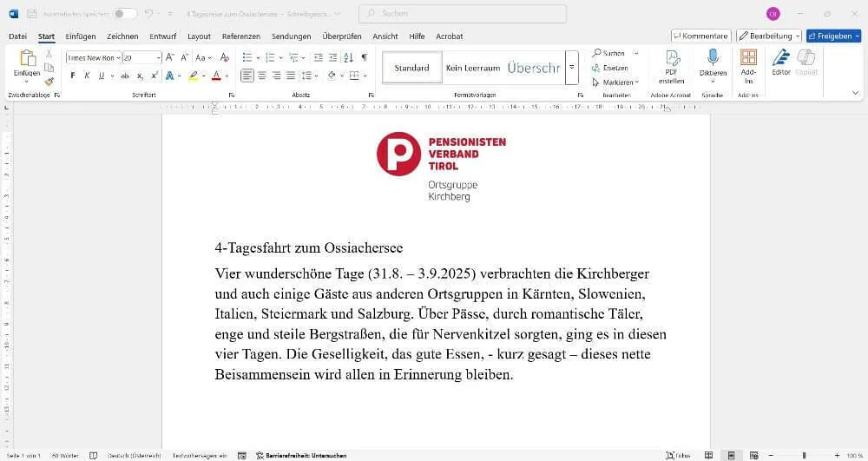Click PDF erstellen in Adobe Acrobat group
Screen dimensions: 868x461
(x=671, y=66)
